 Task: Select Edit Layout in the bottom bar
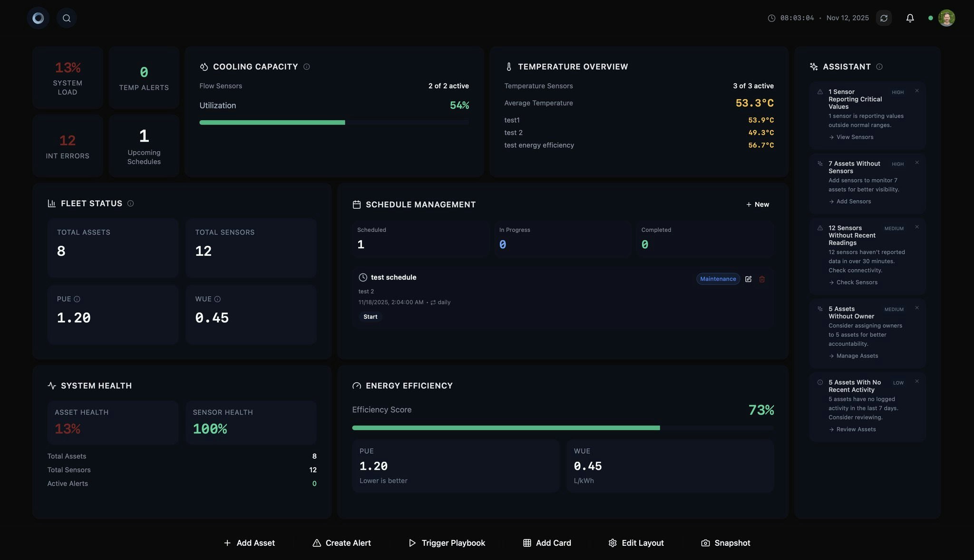[636, 543]
